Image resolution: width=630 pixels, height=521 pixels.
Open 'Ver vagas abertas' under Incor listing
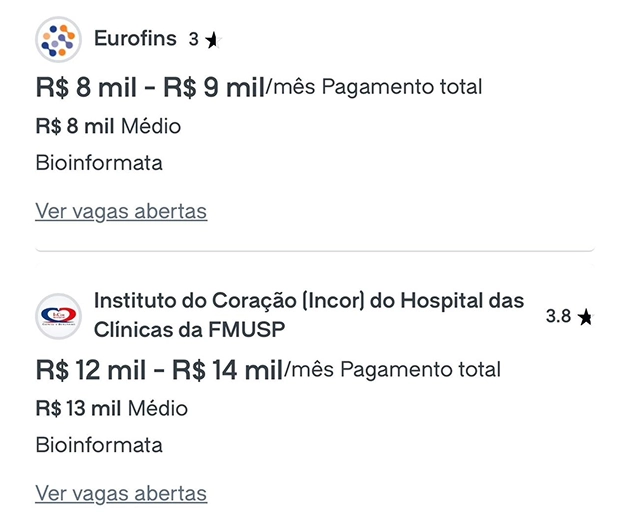point(121,493)
